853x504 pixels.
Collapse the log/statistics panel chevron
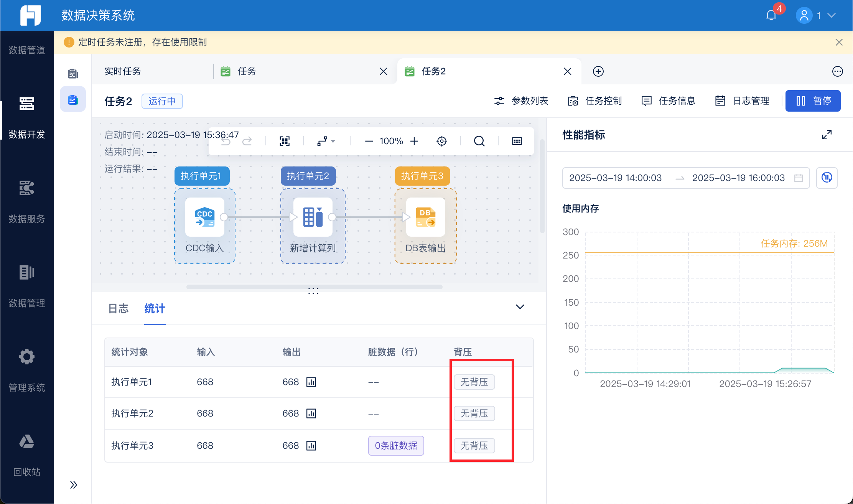(x=520, y=307)
